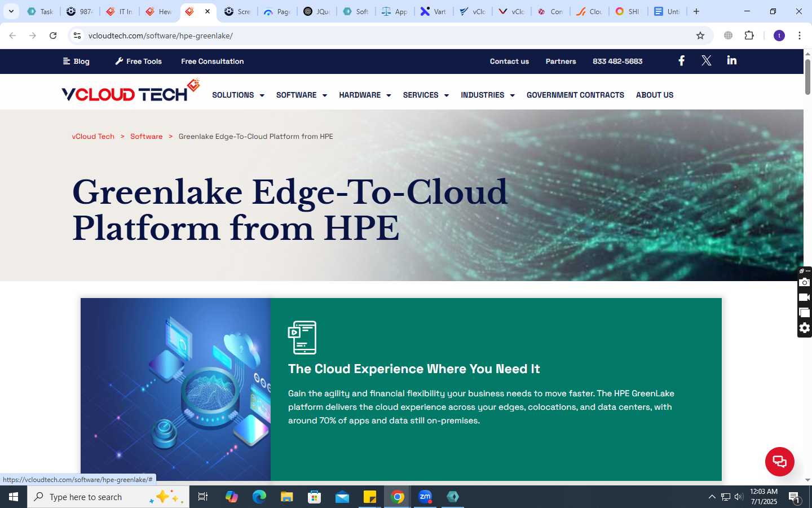Open Sticky Notes from the taskbar
Viewport: 812px width, 508px height.
tap(370, 497)
